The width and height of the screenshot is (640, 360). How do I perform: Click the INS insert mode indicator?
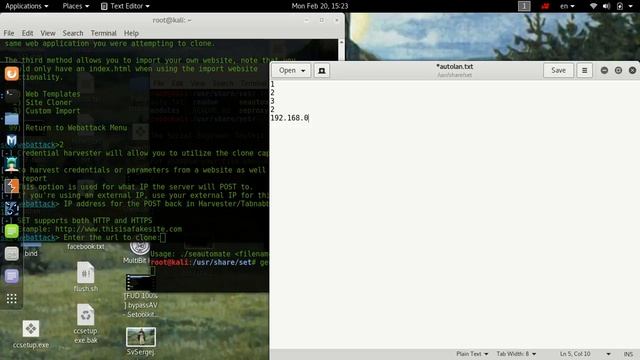click(628, 354)
